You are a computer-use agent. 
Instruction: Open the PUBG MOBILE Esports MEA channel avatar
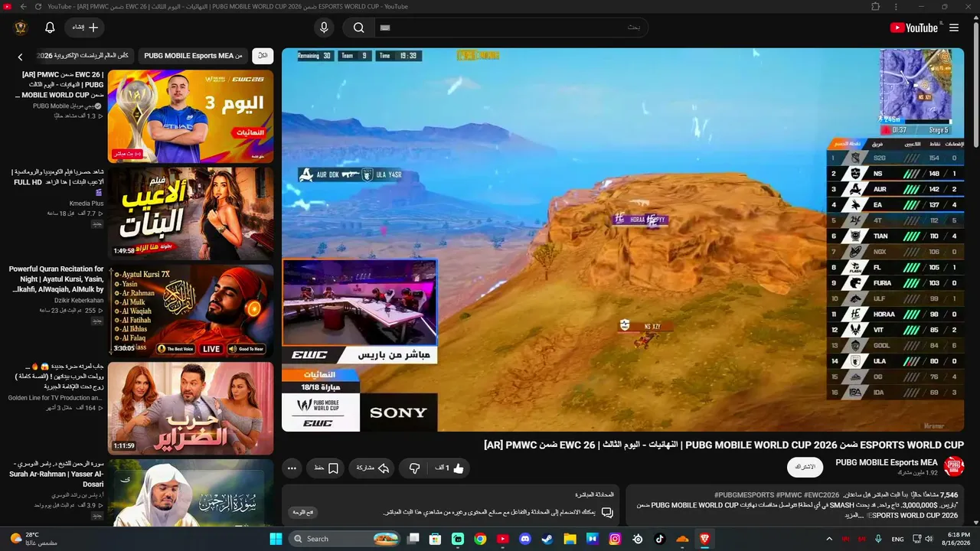(x=954, y=466)
